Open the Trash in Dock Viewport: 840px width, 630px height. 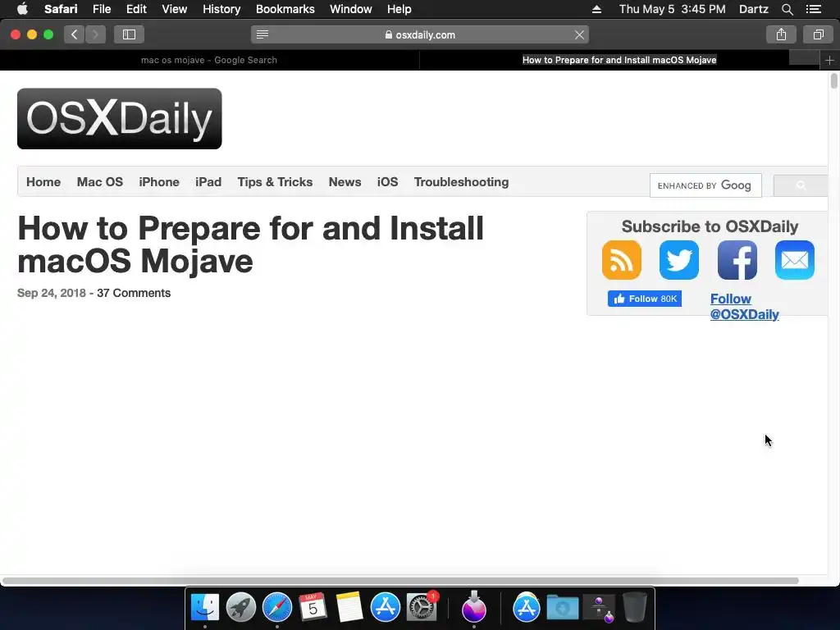coord(635,608)
